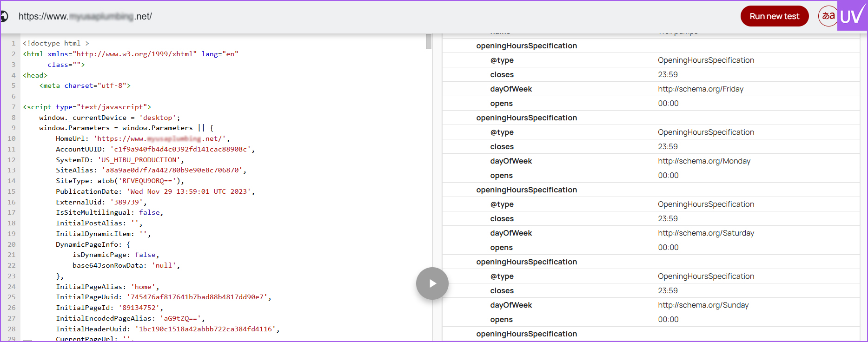Click the HomeUrl line in the code

point(142,138)
